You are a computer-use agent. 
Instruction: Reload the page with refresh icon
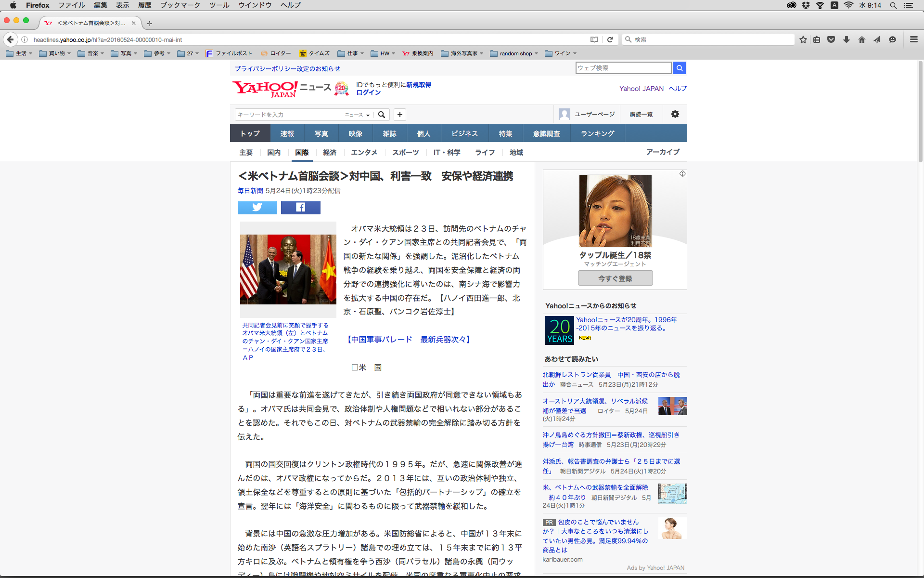610,39
